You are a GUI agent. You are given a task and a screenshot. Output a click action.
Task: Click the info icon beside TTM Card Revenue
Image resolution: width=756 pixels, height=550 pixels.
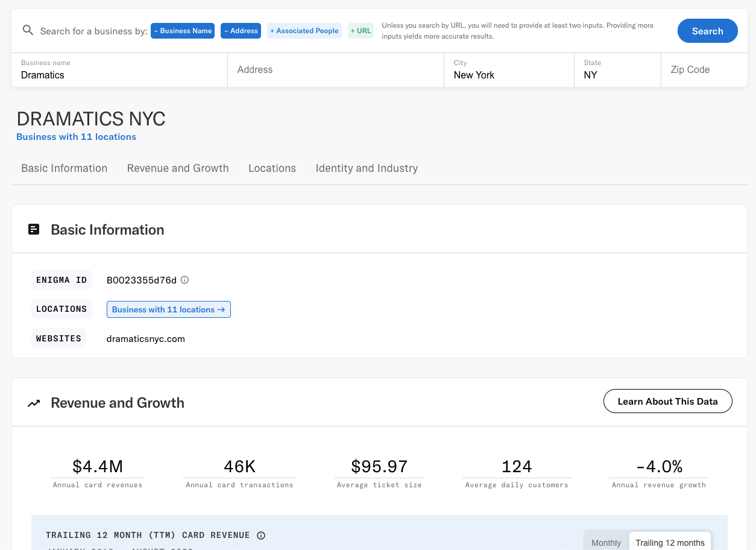pos(260,535)
